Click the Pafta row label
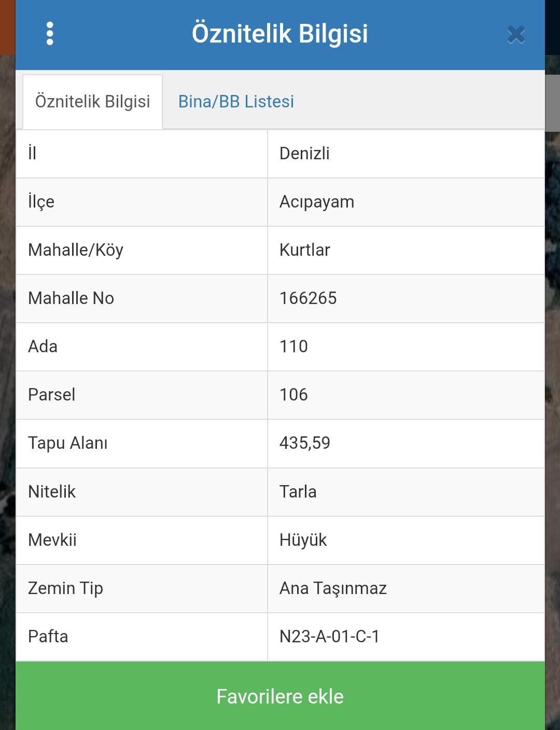This screenshot has height=730, width=560. 48,637
